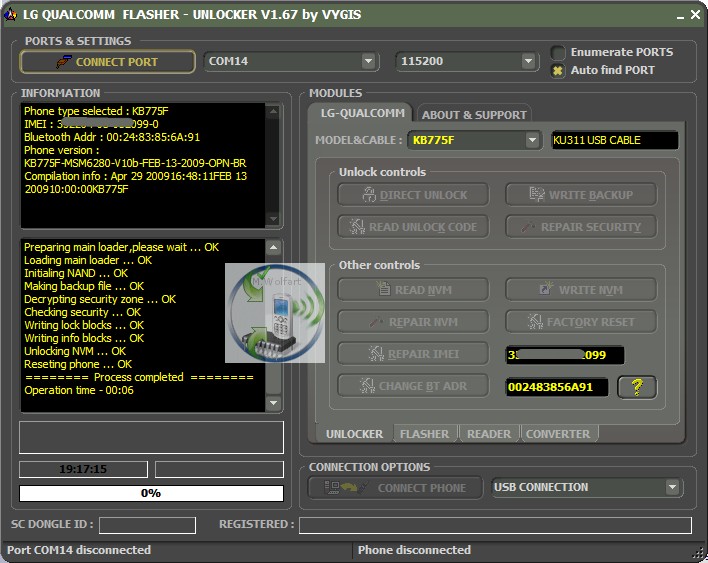Click the REGISTERED field
Viewport: 708px width, 563px height.
[495, 525]
